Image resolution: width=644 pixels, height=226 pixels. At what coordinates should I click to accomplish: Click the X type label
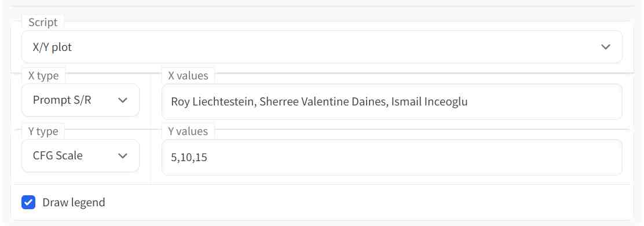43,75
